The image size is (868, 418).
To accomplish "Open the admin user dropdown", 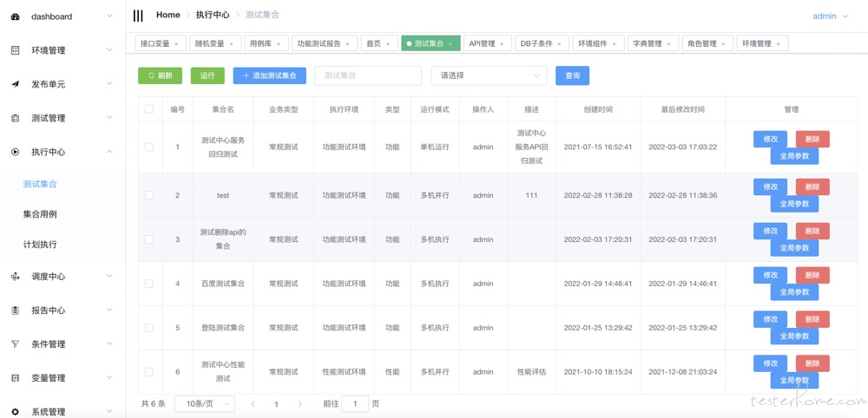I will tap(830, 16).
